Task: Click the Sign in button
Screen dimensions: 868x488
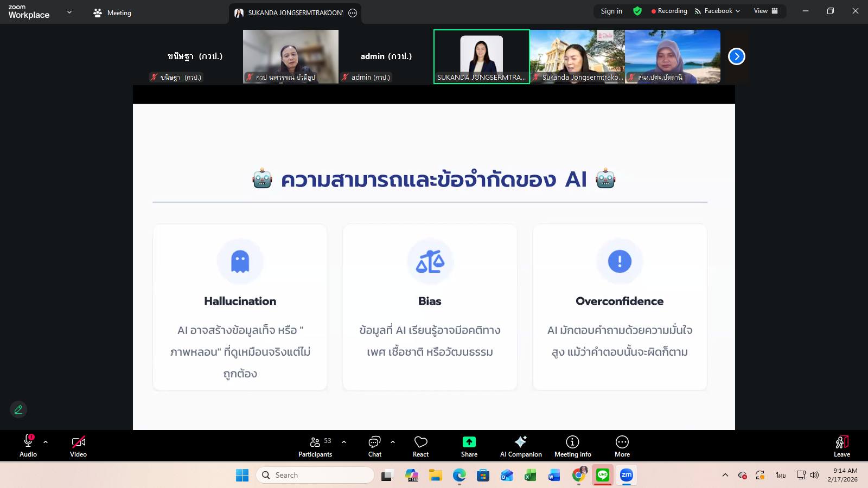Action: tap(611, 11)
